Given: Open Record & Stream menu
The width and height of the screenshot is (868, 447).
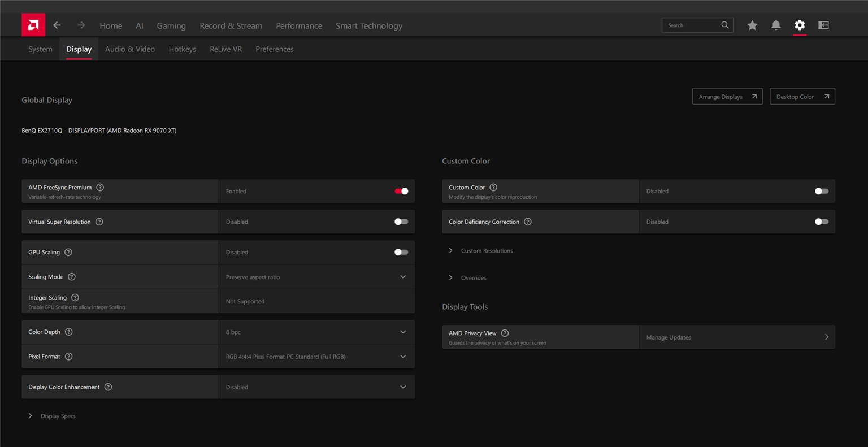Looking at the screenshot, I should coord(231,25).
